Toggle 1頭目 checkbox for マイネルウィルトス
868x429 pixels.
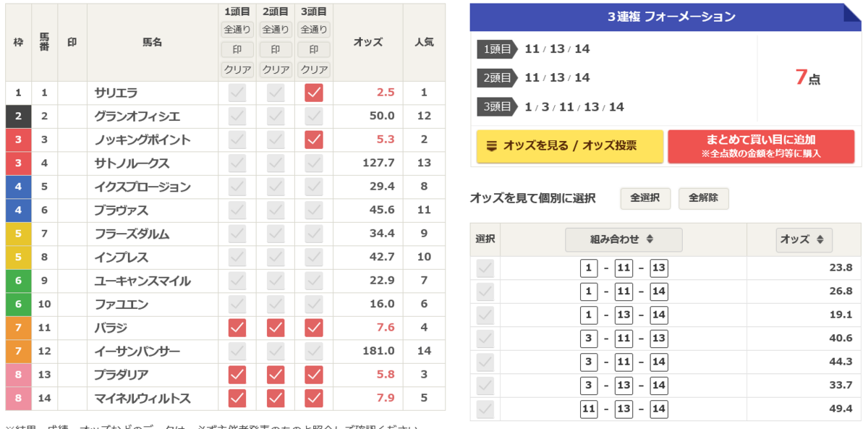(x=237, y=398)
